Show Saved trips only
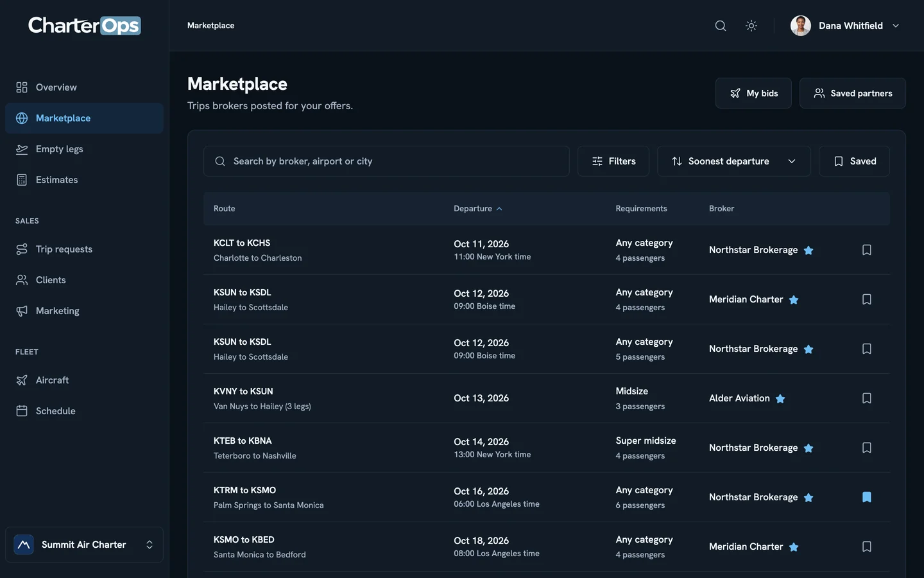 tap(854, 161)
